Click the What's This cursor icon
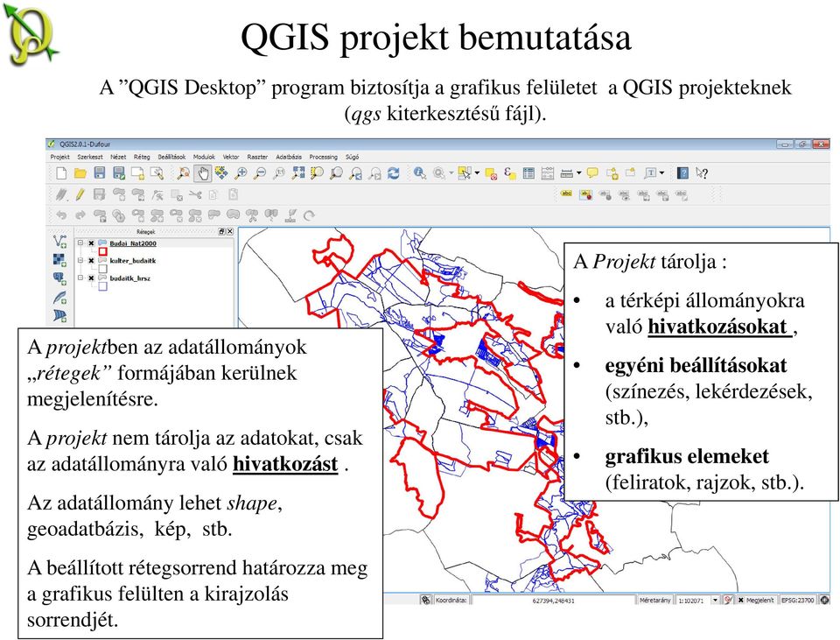Viewport: 840px width, 640px height. pos(702,173)
